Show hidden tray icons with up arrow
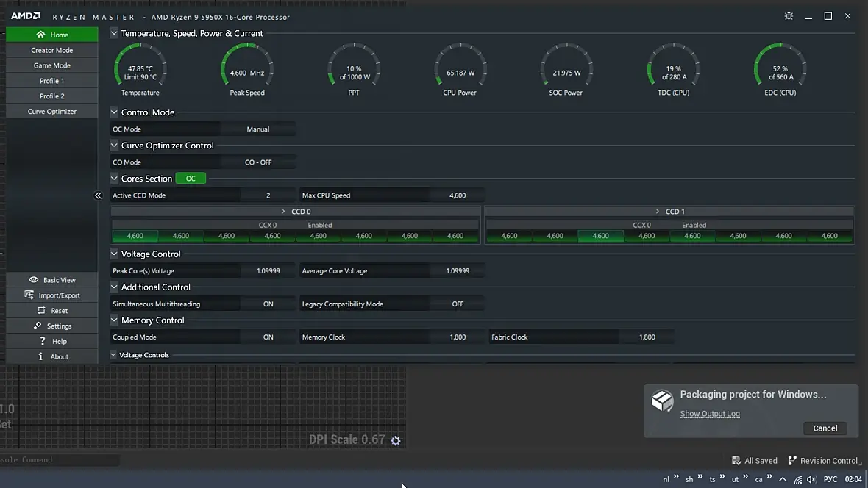The image size is (868, 488). 782,480
